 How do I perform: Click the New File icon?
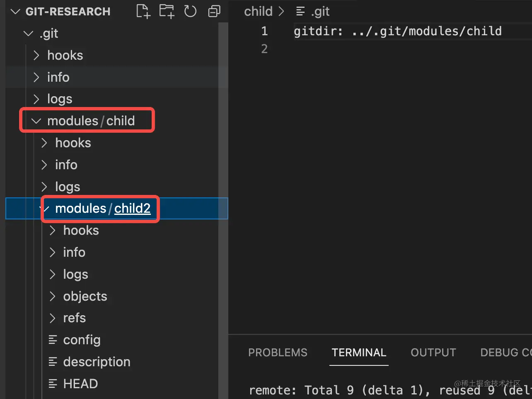pos(143,11)
